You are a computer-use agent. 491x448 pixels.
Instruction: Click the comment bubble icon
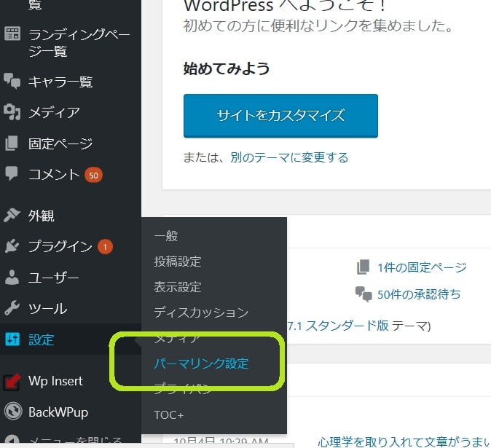tap(12, 173)
